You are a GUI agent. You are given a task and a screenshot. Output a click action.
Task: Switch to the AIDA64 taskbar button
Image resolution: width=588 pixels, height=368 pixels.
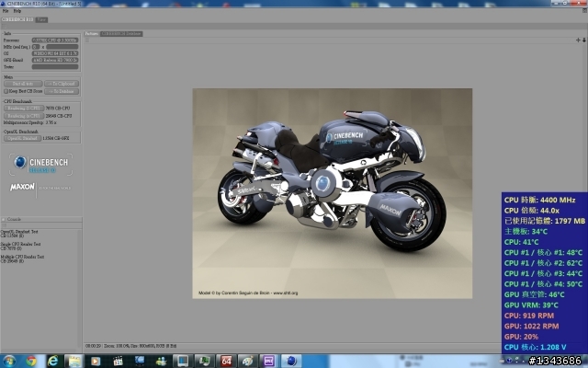[x=226, y=362]
